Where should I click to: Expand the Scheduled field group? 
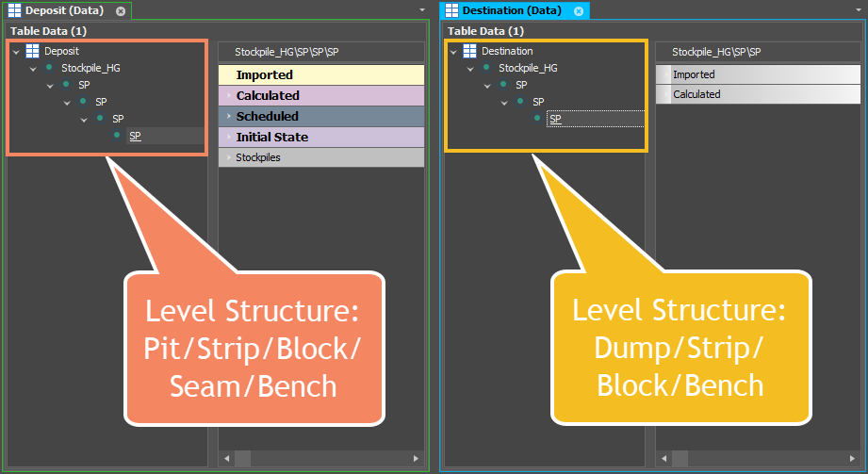pos(229,116)
